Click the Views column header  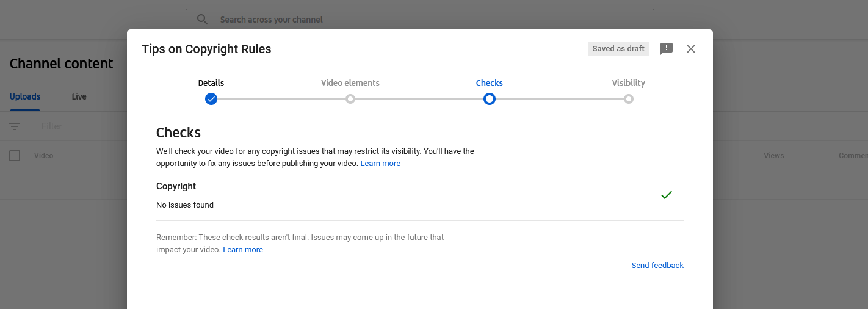click(773, 156)
